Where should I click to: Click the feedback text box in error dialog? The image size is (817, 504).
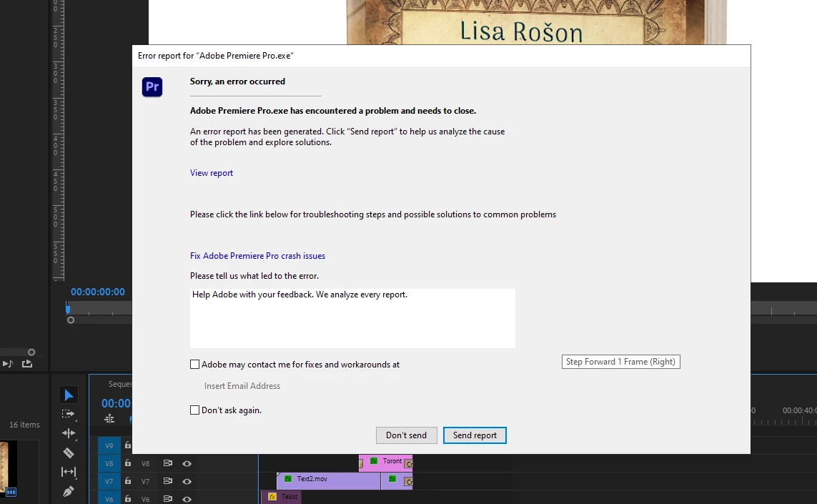(353, 318)
